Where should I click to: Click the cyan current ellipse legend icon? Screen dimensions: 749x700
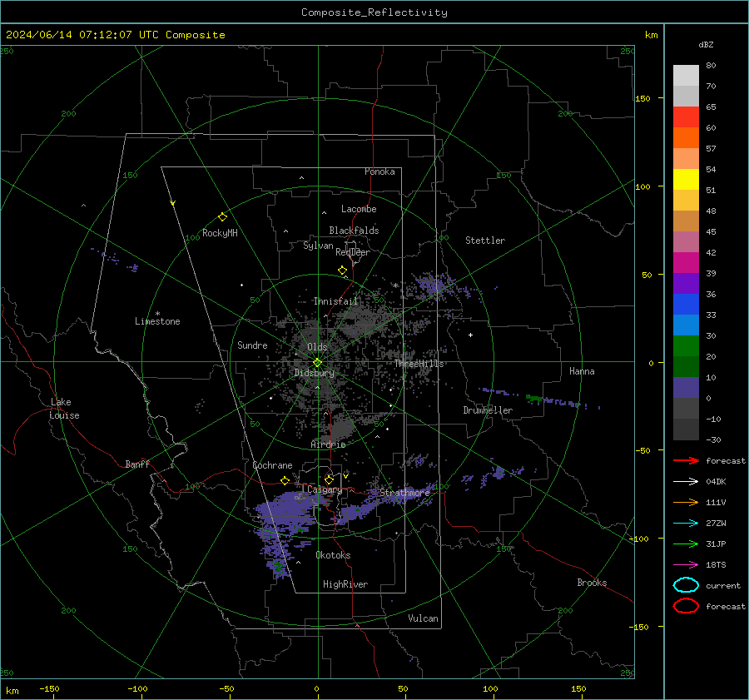tap(686, 585)
